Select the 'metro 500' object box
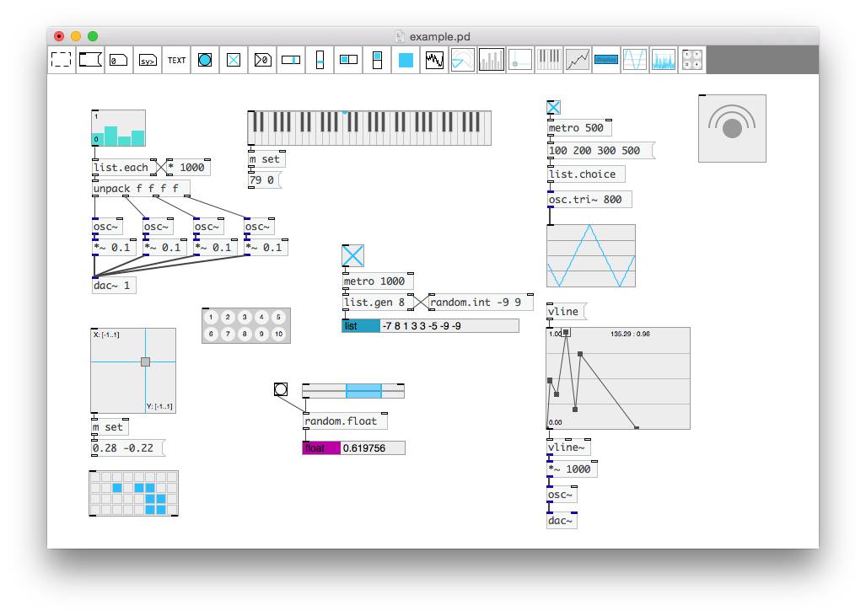Screen dimensions: 866x616 [x=579, y=127]
